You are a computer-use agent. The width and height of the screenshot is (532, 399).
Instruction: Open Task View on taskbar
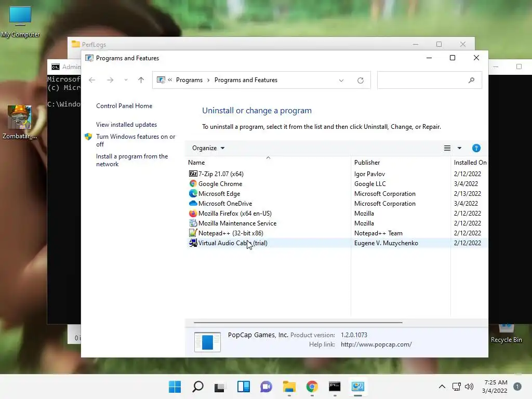point(220,387)
